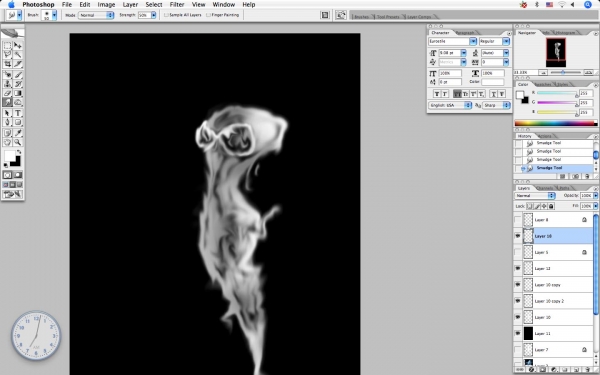This screenshot has width=600, height=375.
Task: Select the History Brush tool
Action: coord(18,84)
